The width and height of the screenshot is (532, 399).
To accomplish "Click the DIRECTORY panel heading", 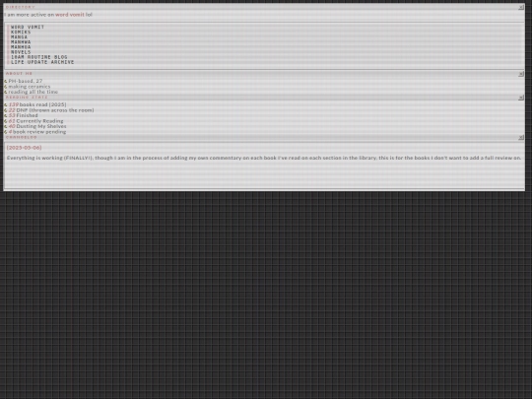I will [x=21, y=7].
